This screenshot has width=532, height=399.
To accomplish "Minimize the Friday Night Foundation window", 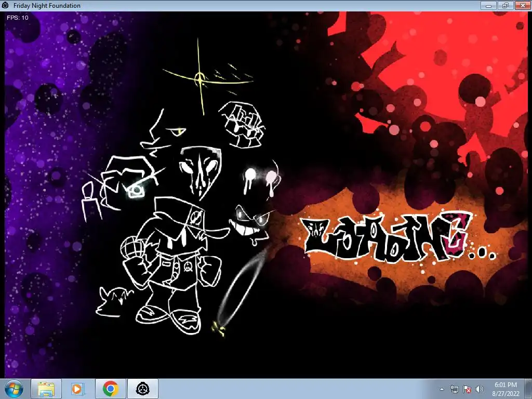I will [x=489, y=5].
